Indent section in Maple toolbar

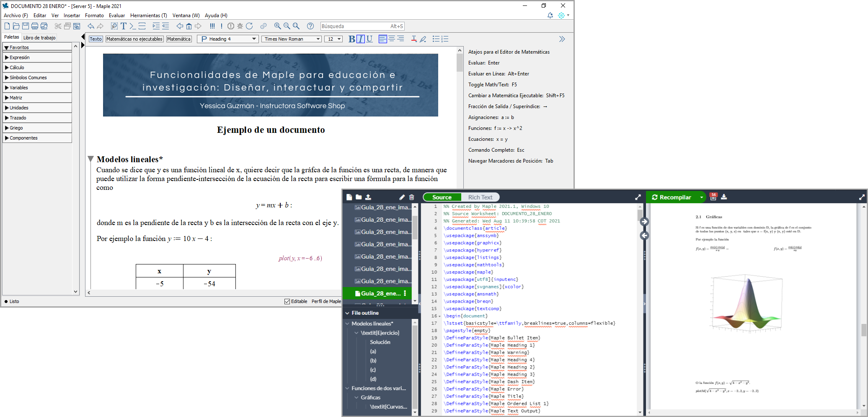pos(156,26)
